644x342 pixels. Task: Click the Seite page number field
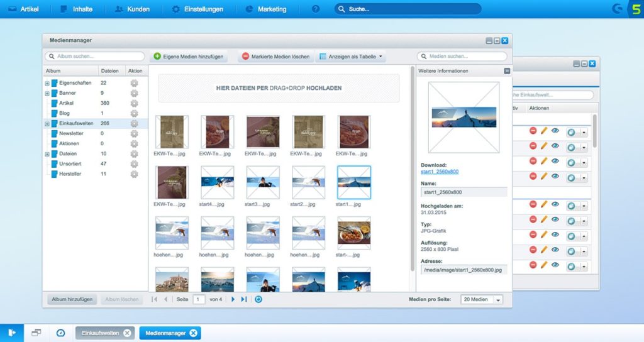point(199,299)
